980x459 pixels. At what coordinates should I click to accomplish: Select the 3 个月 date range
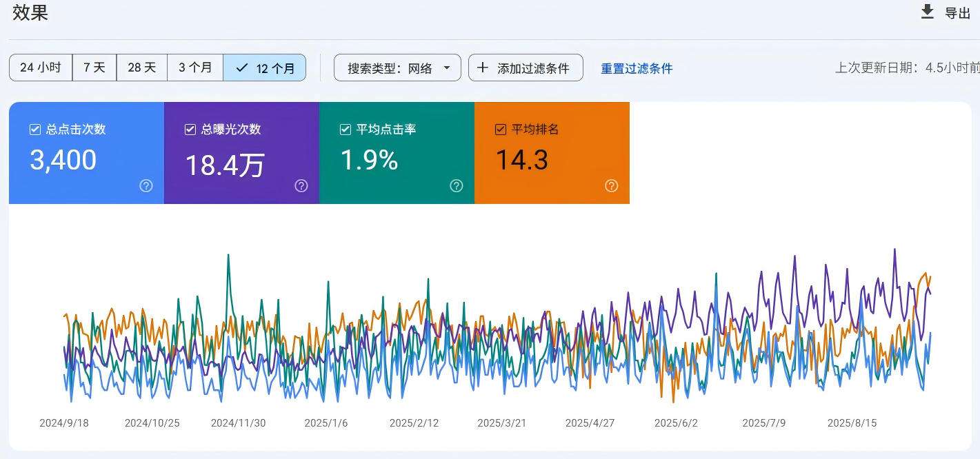(x=195, y=68)
